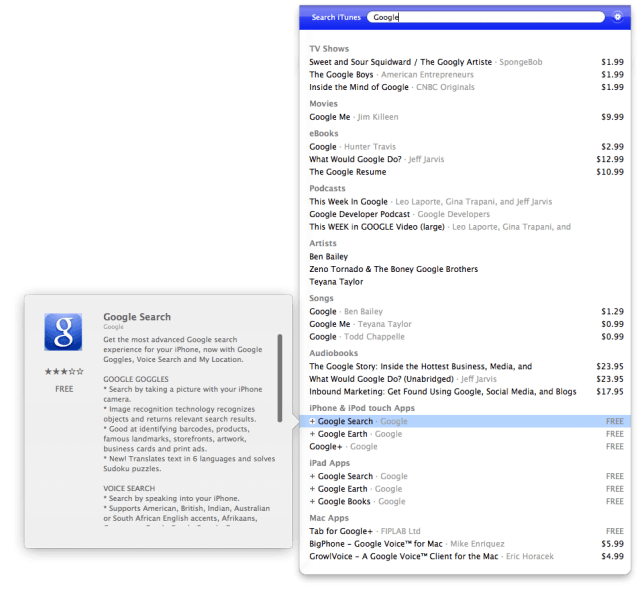The image size is (640, 589).
Task: Click the $5.99 price for BigPhone
Action: click(612, 544)
